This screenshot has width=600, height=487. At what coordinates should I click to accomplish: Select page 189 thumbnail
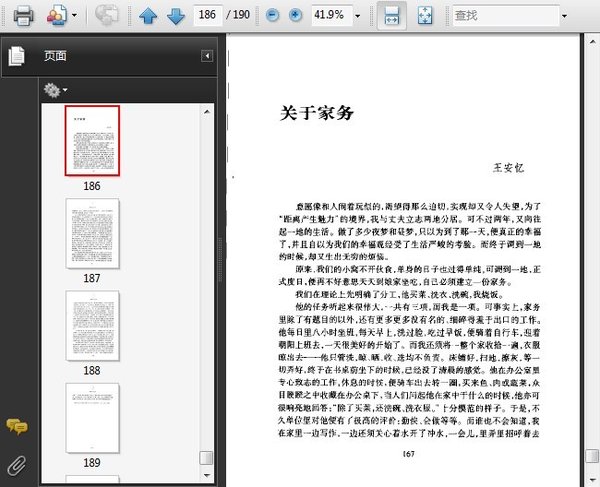pyautogui.click(x=92, y=417)
